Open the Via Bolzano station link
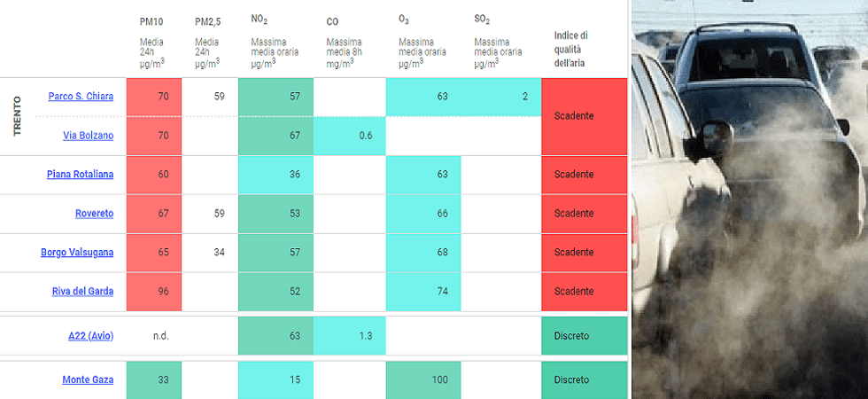Viewport: 868px width, 399px height. pyautogui.click(x=88, y=136)
